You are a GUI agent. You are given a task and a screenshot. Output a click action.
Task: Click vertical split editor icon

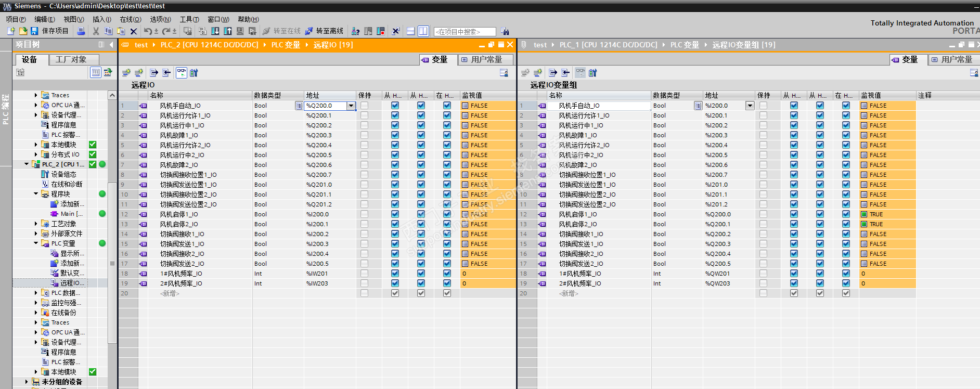point(423,31)
